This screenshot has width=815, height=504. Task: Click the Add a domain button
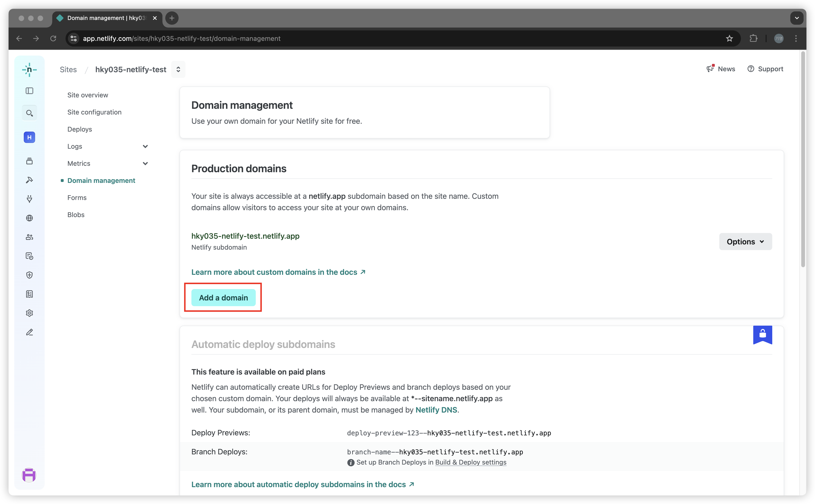(223, 298)
